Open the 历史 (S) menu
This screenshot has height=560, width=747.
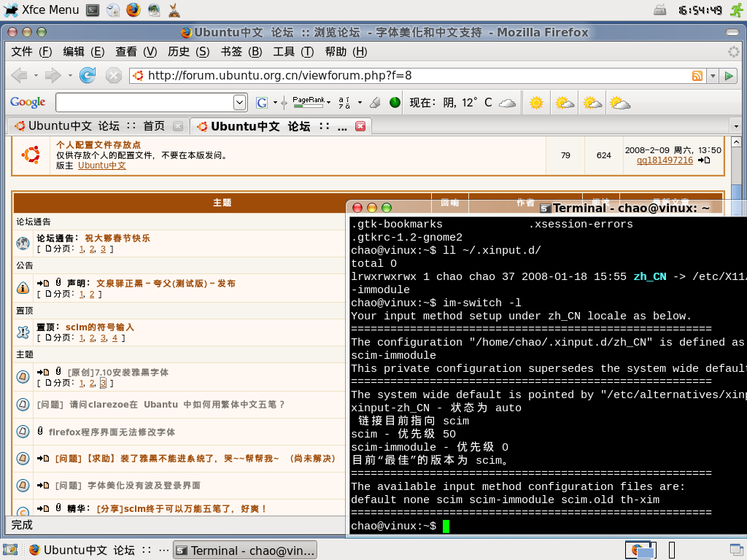point(189,52)
